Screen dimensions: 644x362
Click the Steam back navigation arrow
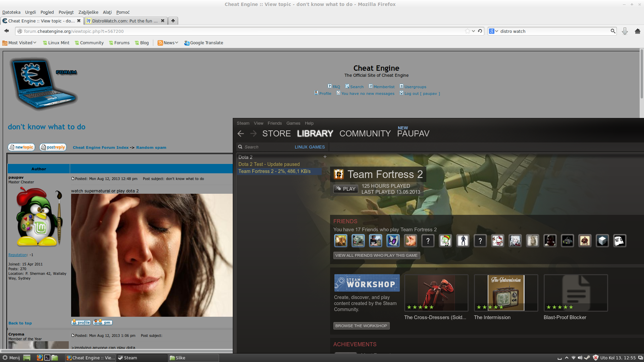pyautogui.click(x=240, y=134)
